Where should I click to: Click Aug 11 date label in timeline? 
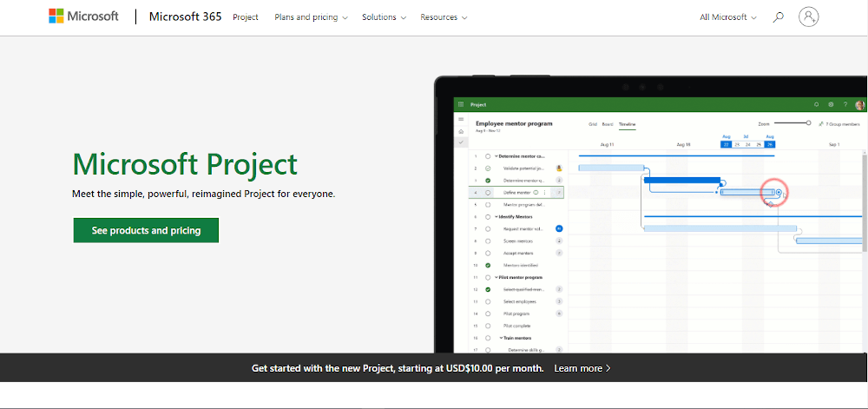[608, 144]
